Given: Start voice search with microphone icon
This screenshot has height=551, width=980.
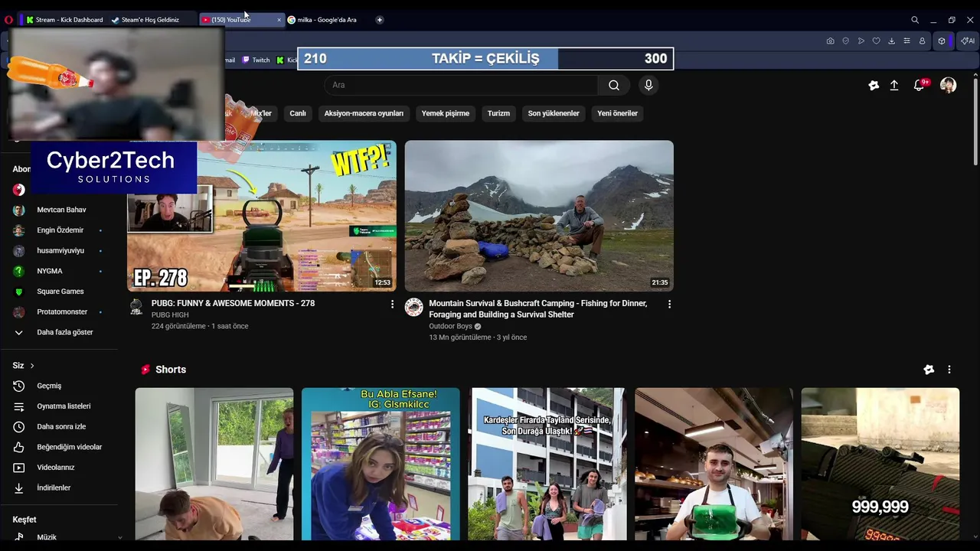Looking at the screenshot, I should [648, 85].
